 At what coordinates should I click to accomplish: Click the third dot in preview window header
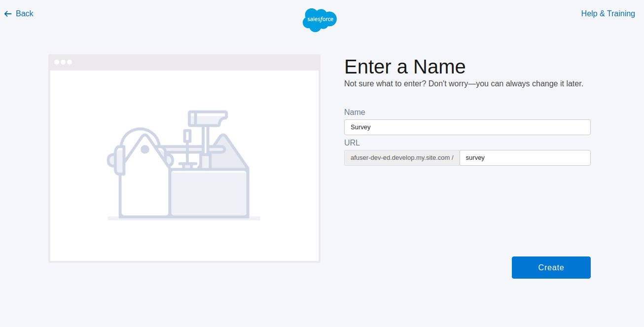click(x=70, y=62)
